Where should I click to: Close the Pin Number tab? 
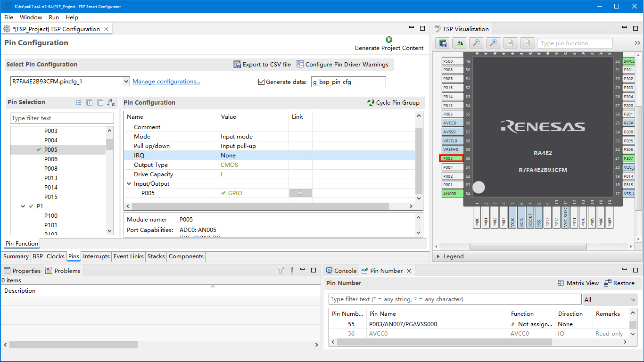tap(409, 271)
